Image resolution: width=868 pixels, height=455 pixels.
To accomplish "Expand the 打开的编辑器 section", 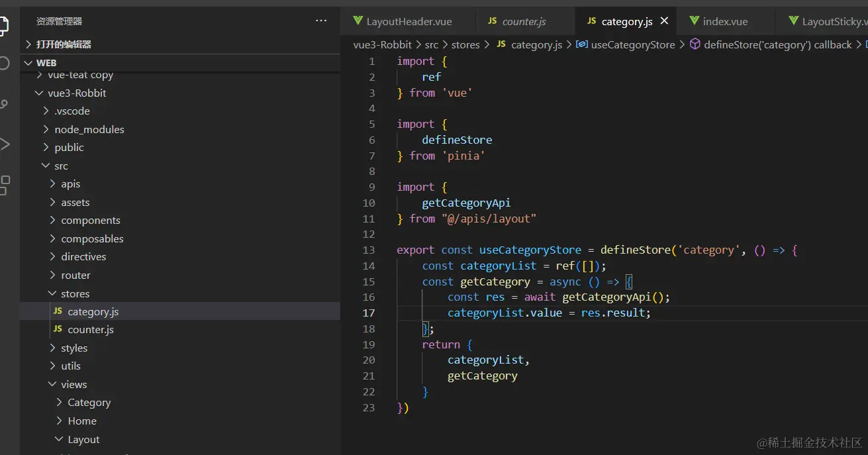I will tap(64, 44).
